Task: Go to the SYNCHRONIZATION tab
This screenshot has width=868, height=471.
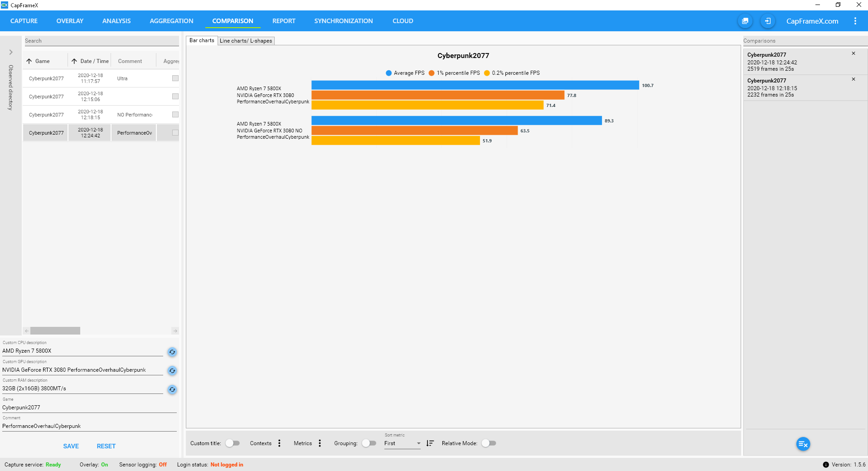Action: (x=344, y=21)
